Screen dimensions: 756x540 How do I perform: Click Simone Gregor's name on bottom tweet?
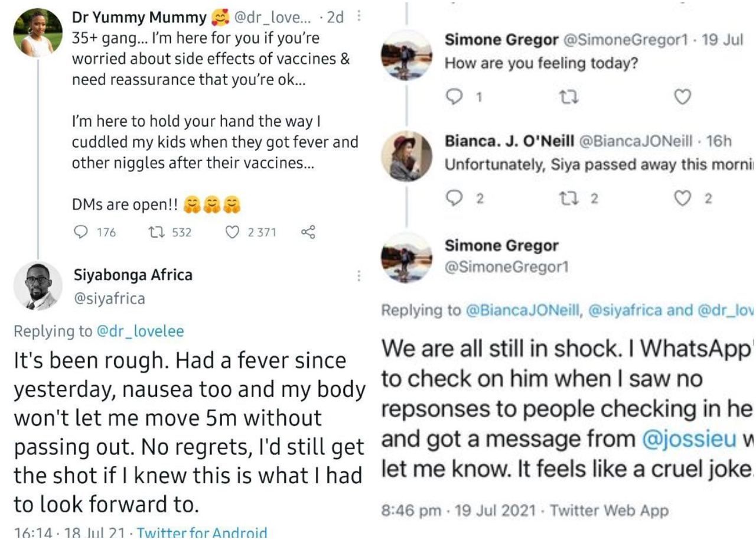click(x=501, y=246)
